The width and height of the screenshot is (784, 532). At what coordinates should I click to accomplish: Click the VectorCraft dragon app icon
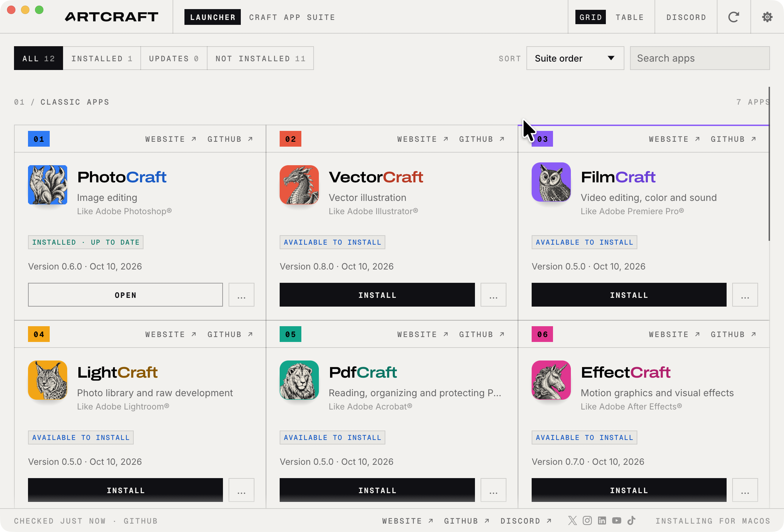299,185
